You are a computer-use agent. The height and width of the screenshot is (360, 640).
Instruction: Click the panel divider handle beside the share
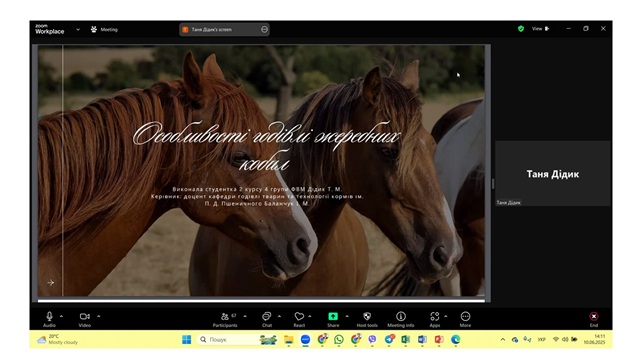[x=493, y=184]
